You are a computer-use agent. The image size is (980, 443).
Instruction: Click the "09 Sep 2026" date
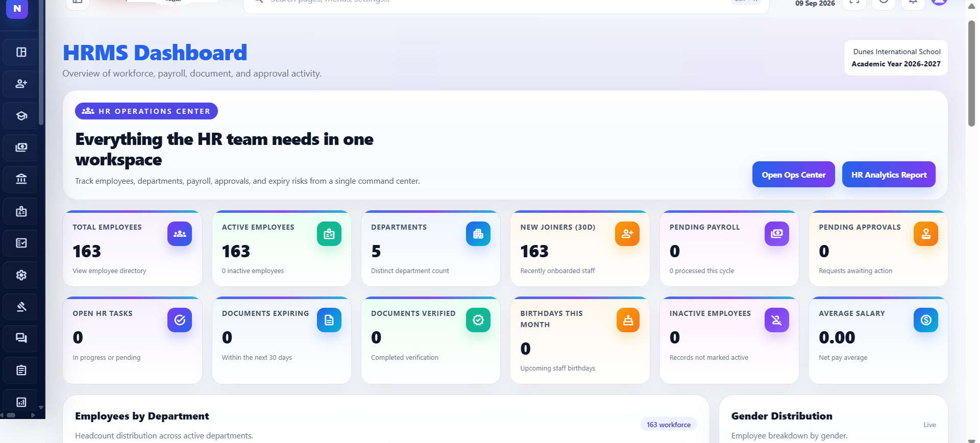[815, 4]
